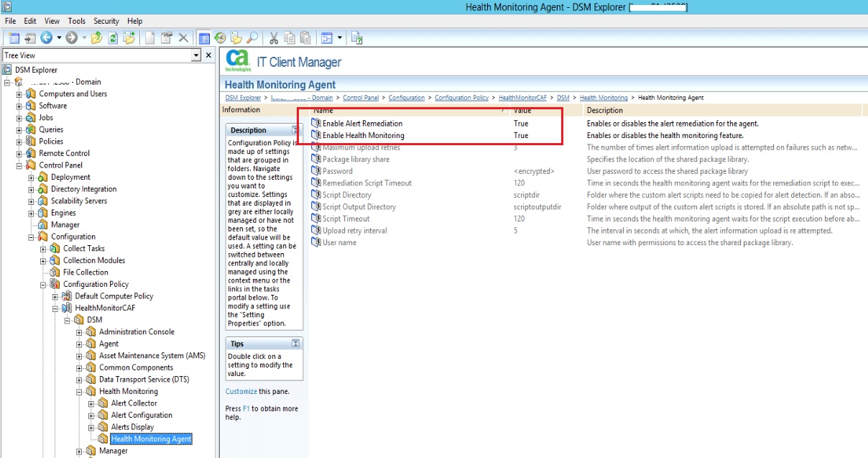Open the Help menu
Screen dimensions: 868x458
134,21
